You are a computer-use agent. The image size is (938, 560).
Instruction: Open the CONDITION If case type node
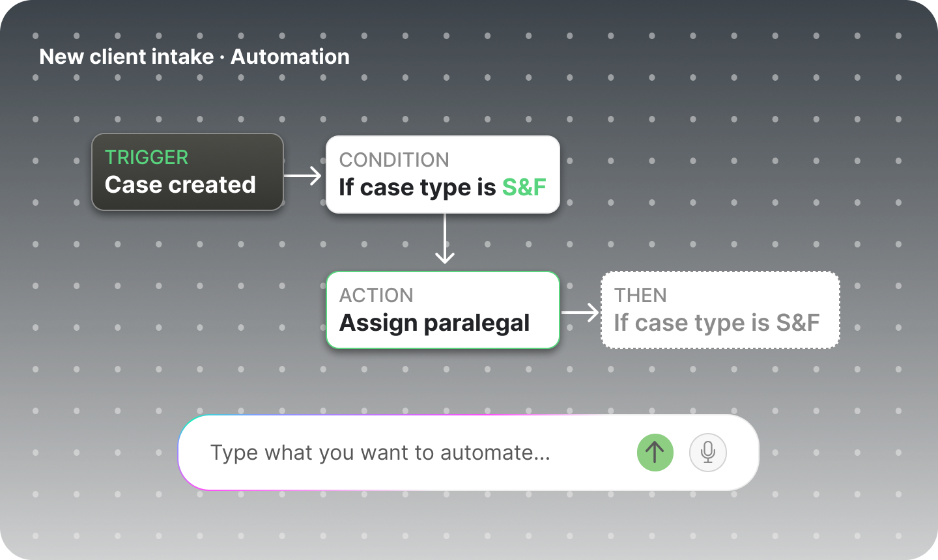pos(443,175)
